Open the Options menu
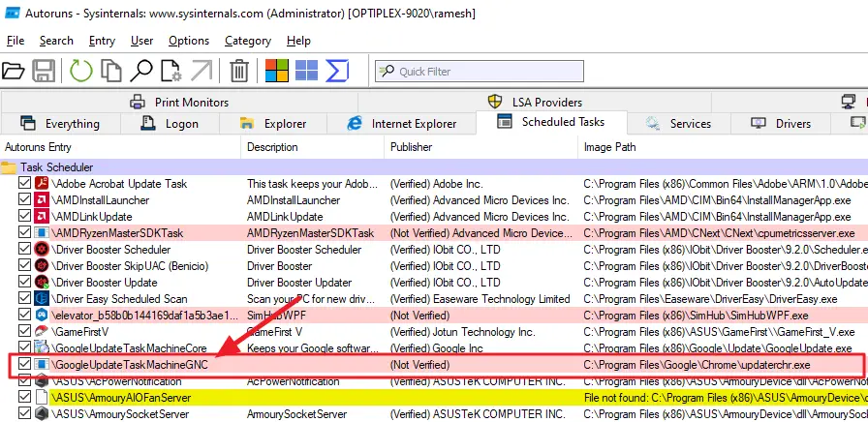 pyautogui.click(x=189, y=41)
